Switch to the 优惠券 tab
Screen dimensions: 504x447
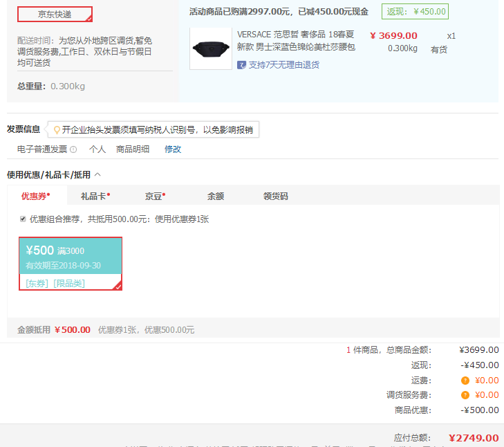tap(36, 196)
